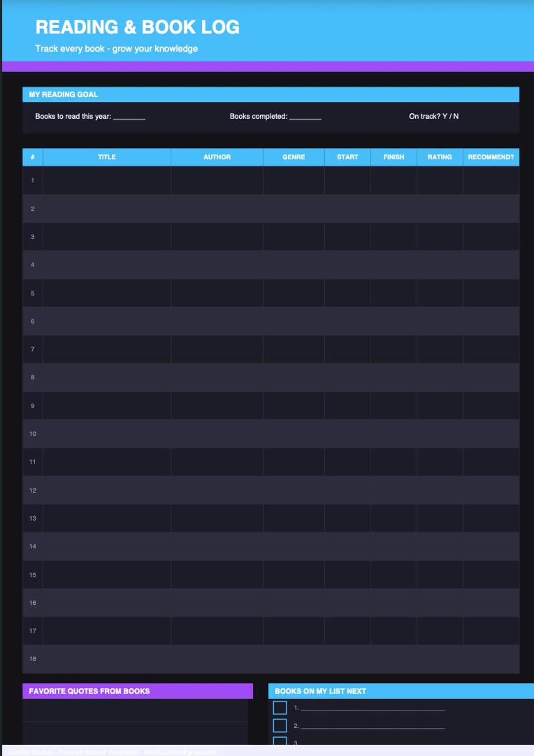
Task: Click the Rating cell of row 5
Action: (440, 293)
